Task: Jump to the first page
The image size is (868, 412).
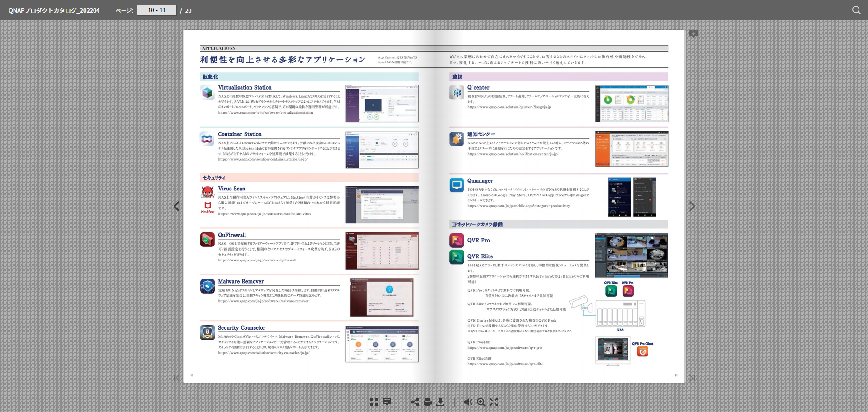Action: 177,378
